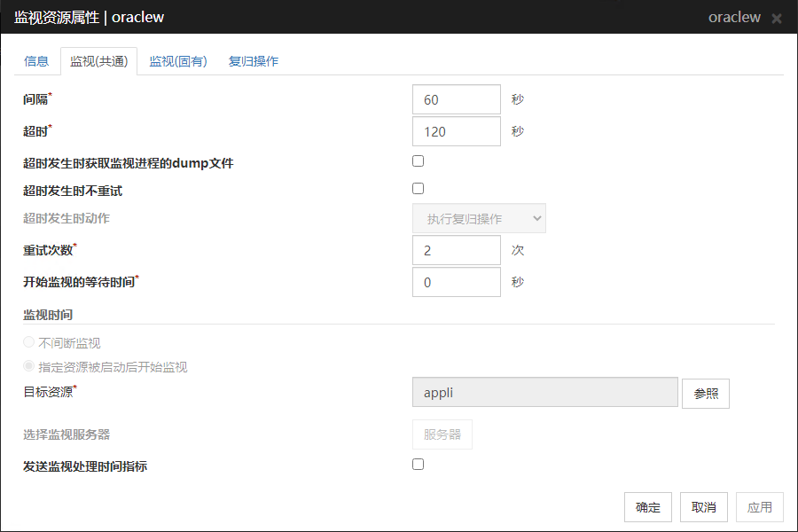This screenshot has width=798, height=532.
Task: Select 指定资源被启动后开始监视 radio option
Action: coord(29,367)
